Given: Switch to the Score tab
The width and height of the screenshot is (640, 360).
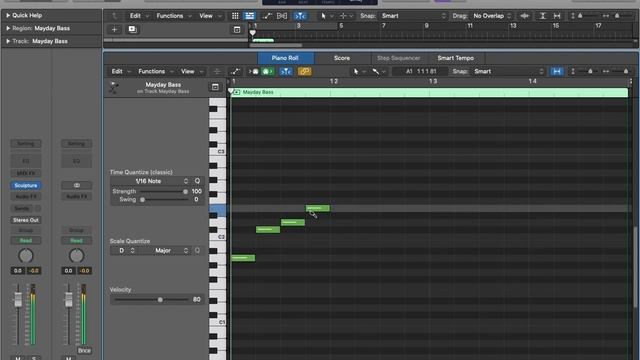Looking at the screenshot, I should (x=342, y=58).
